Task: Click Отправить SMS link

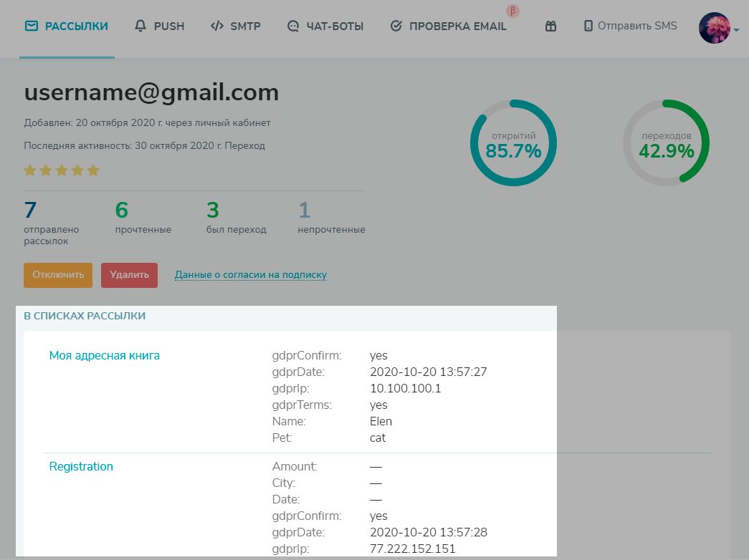Action: pos(637,26)
